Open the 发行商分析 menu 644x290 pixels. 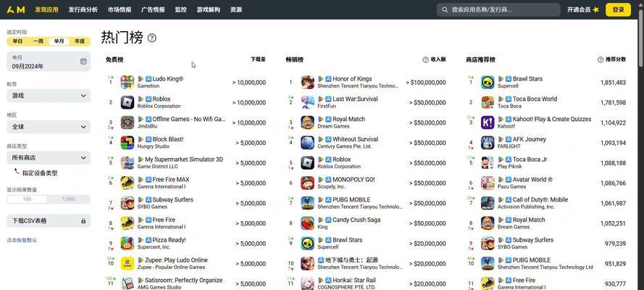pos(83,9)
